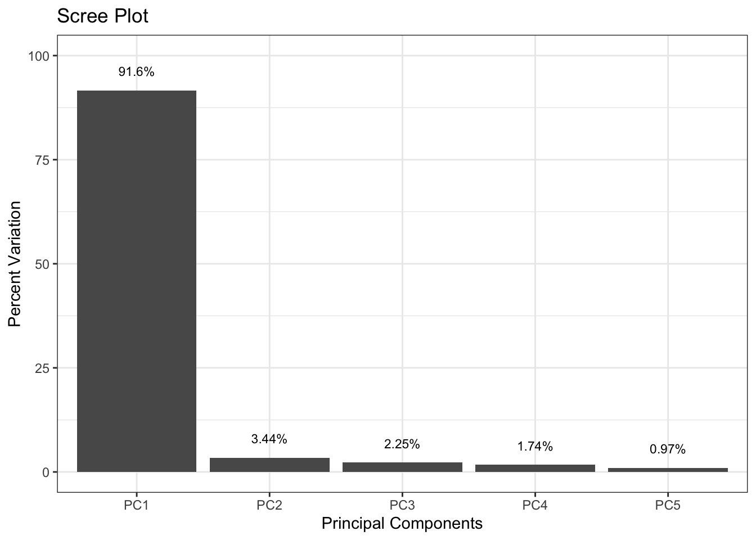Click the PC2 bar in the chart
This screenshot has width=756, height=540.
(269, 465)
